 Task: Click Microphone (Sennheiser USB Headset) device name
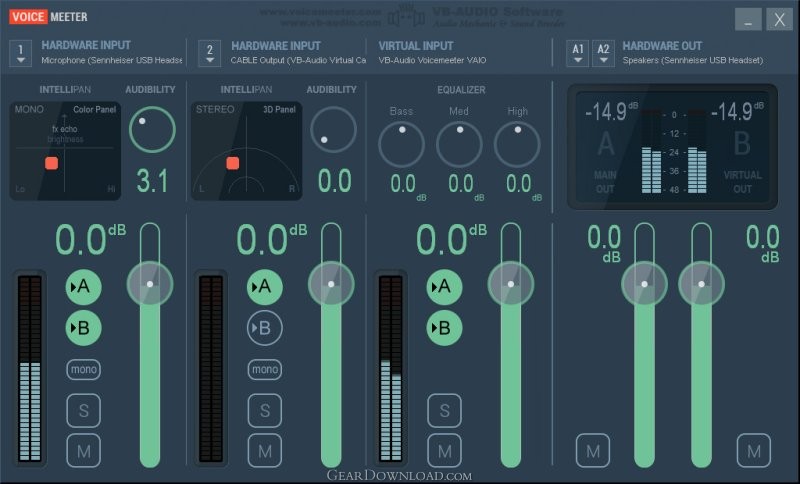[112, 60]
